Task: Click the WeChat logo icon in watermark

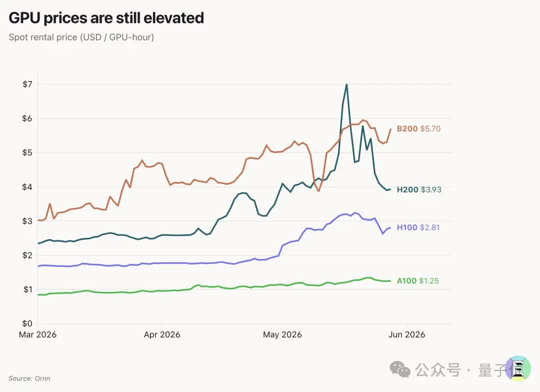Action: coord(400,369)
